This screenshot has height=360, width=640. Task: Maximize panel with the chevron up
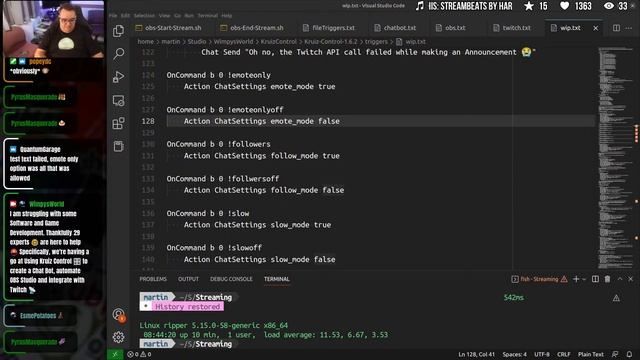tap(620, 279)
